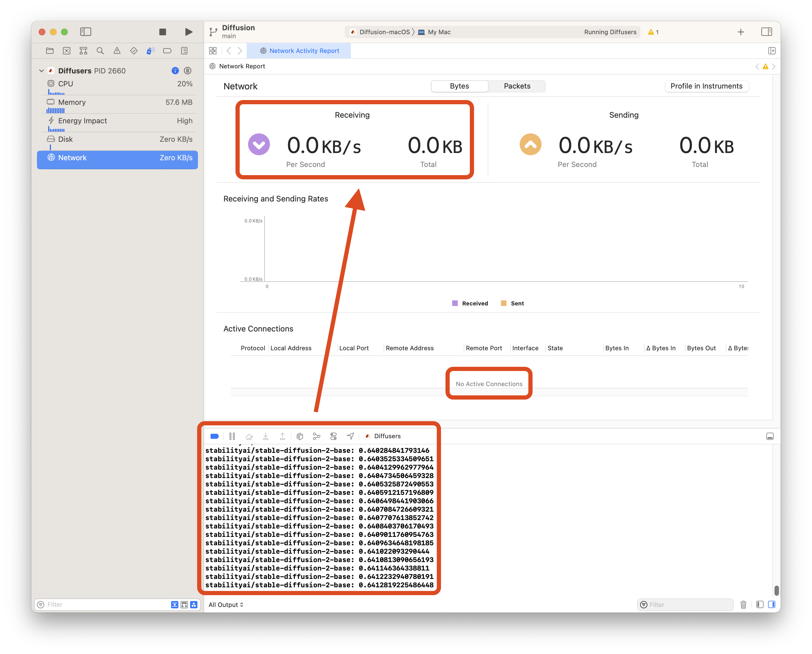Open the Debug View Hierarchy
812x654 pixels.
coord(300,436)
